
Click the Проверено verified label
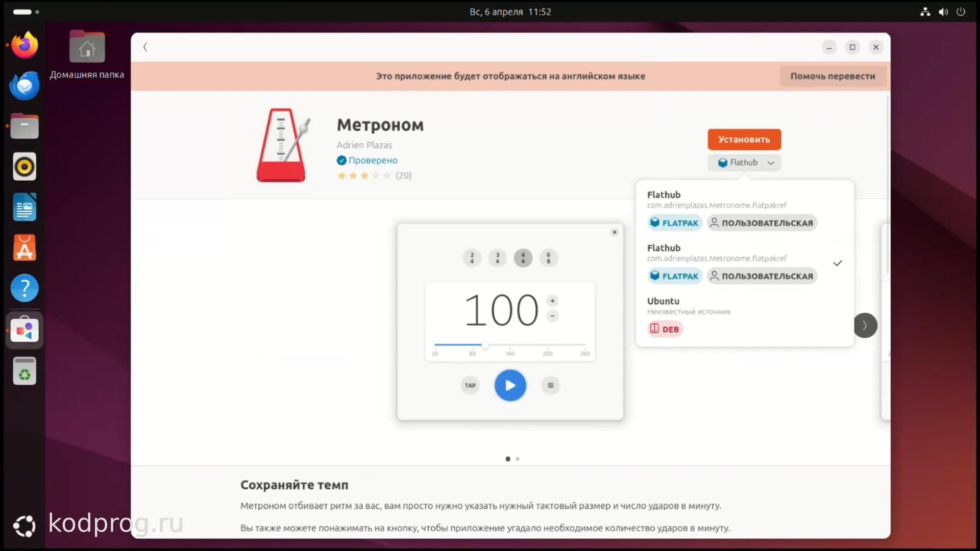click(x=373, y=160)
